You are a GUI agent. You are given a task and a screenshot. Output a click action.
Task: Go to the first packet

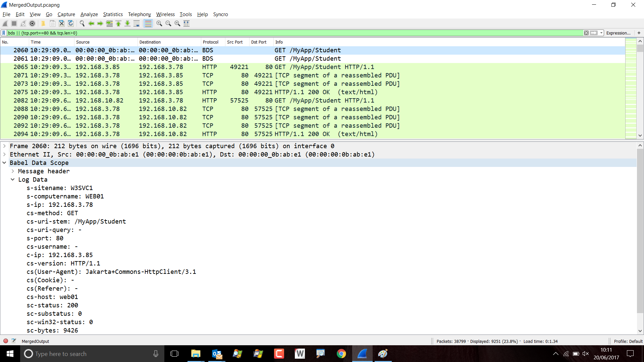tap(118, 23)
